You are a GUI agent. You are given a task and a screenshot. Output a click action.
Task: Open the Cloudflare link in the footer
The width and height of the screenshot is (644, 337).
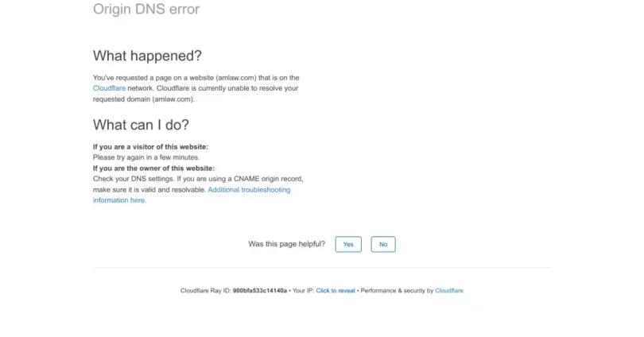pos(449,291)
